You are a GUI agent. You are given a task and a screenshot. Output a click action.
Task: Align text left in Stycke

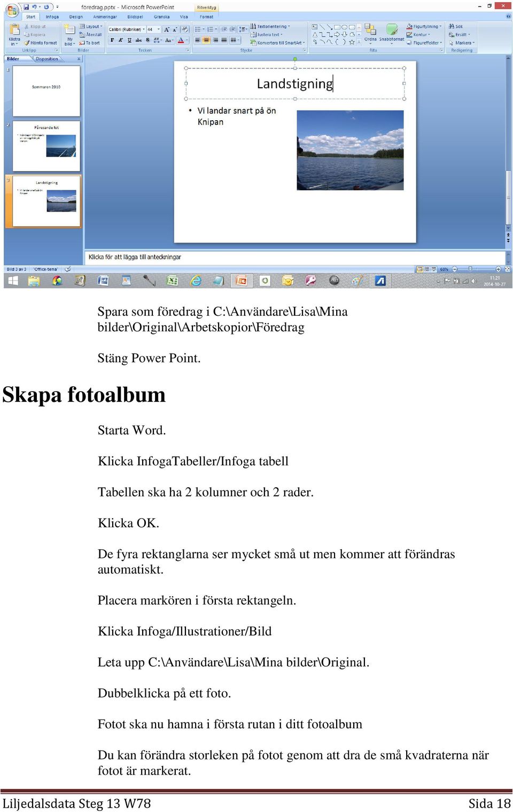198,40
